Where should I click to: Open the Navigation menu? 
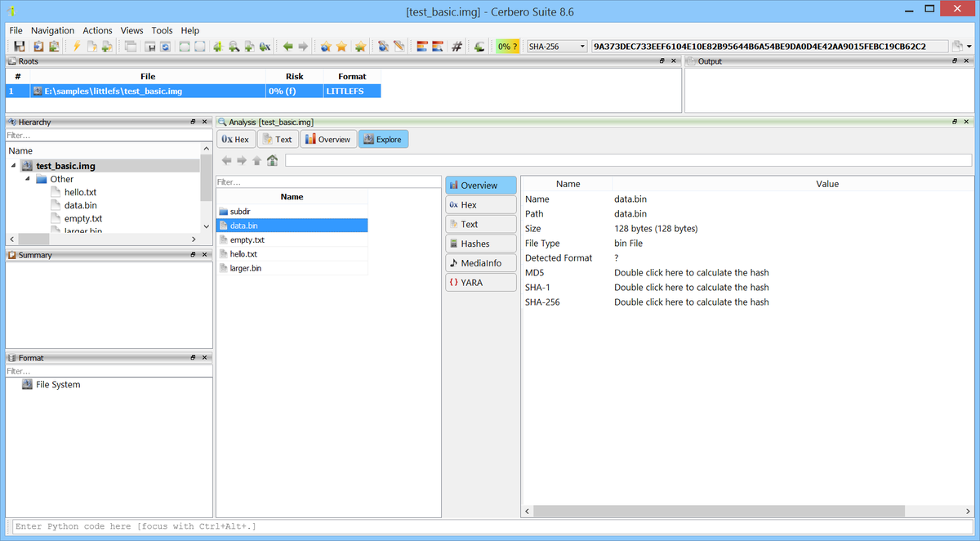click(52, 30)
